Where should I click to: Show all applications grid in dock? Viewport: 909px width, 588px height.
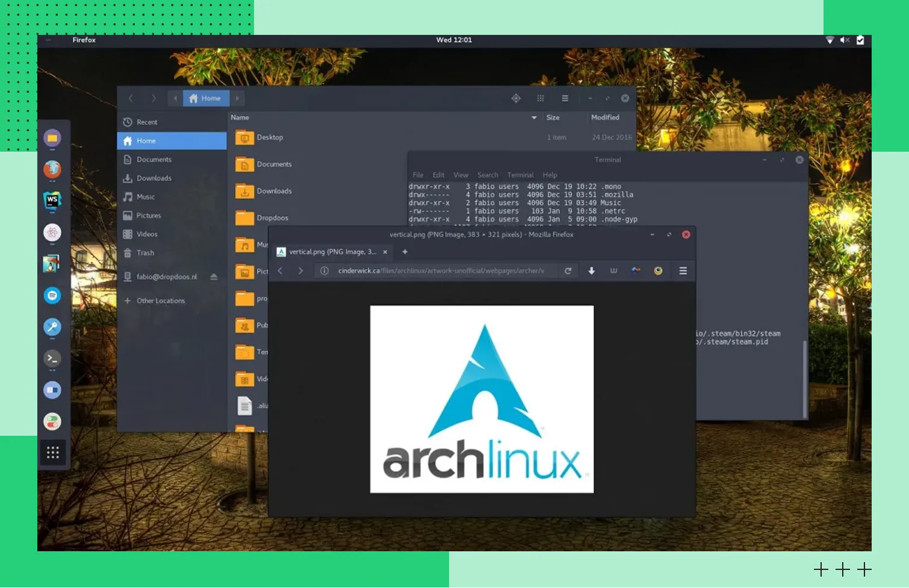pyautogui.click(x=52, y=453)
